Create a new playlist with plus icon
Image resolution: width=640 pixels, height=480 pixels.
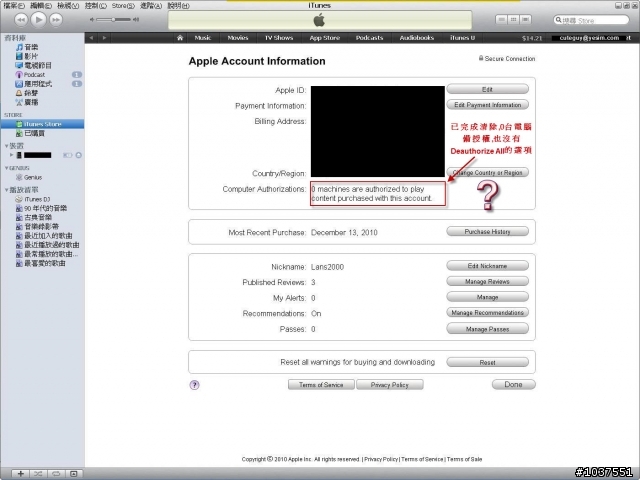tap(20, 473)
